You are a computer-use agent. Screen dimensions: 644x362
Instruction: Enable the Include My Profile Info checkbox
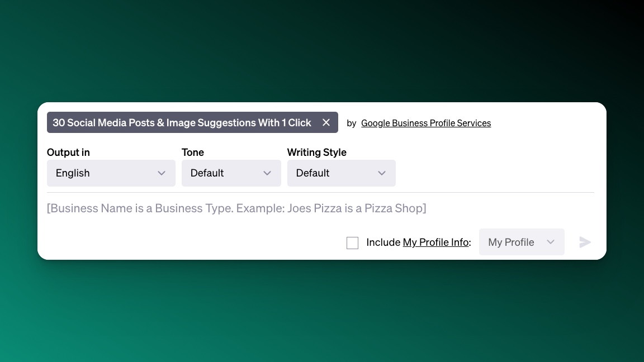pos(352,242)
